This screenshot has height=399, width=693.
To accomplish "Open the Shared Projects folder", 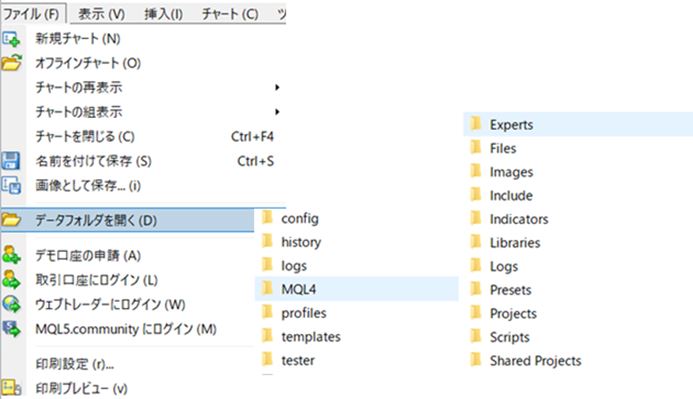I will (x=535, y=361).
